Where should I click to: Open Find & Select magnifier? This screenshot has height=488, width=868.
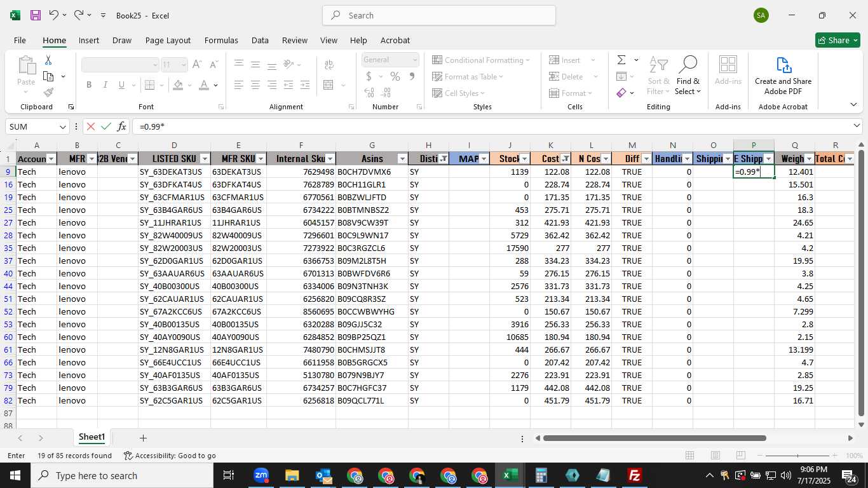[688, 76]
